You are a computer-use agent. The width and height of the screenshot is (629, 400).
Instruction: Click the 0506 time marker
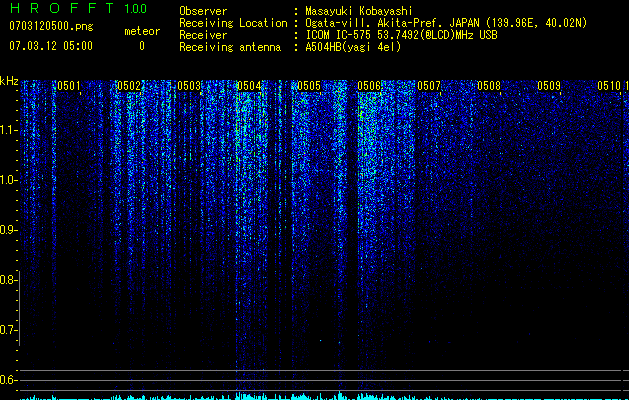click(369, 86)
